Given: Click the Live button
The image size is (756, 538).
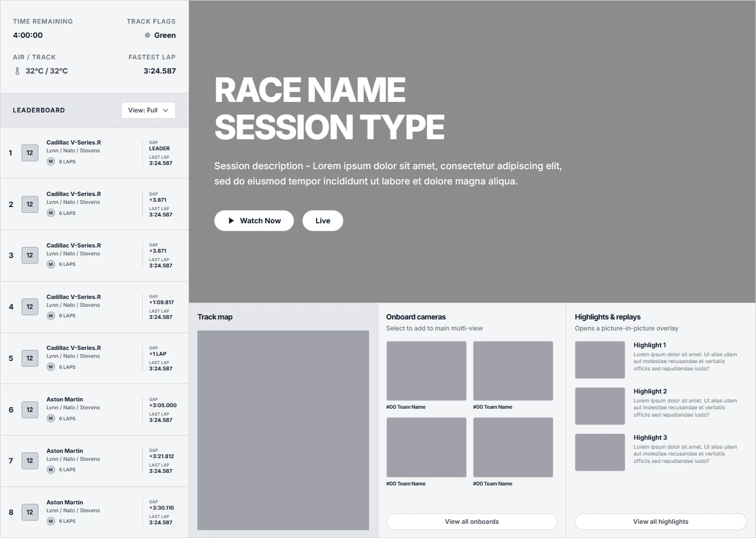Looking at the screenshot, I should click(x=322, y=221).
